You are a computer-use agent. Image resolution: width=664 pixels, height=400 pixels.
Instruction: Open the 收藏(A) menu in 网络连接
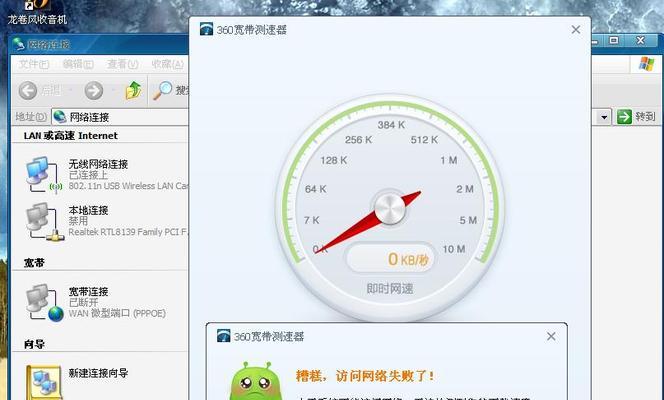pyautogui.click(x=168, y=64)
